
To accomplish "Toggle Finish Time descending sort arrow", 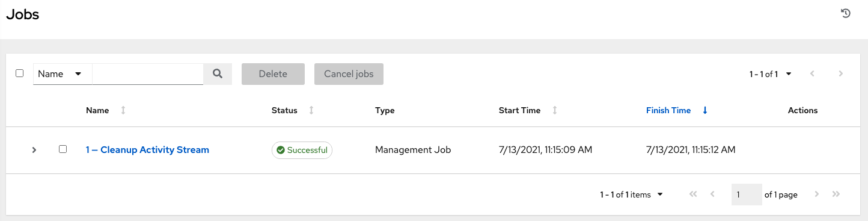I will click(705, 110).
